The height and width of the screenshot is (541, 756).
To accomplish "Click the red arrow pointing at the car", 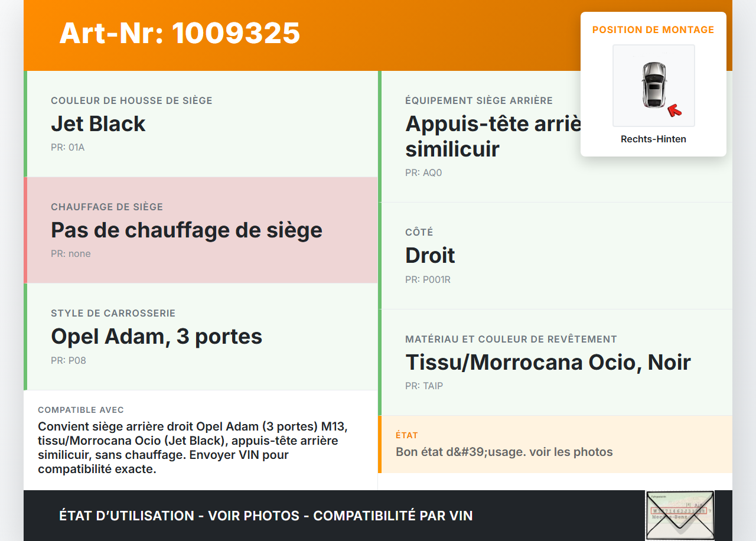I will [x=674, y=110].
